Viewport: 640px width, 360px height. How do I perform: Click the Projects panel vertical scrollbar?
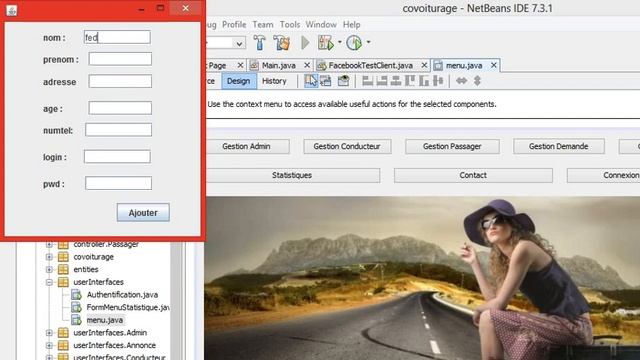click(x=177, y=301)
